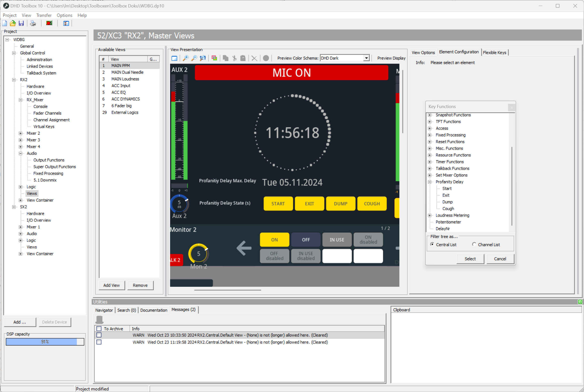Open the Preview Color Schema dropdown
Screen dimensions: 584x392
[366, 58]
